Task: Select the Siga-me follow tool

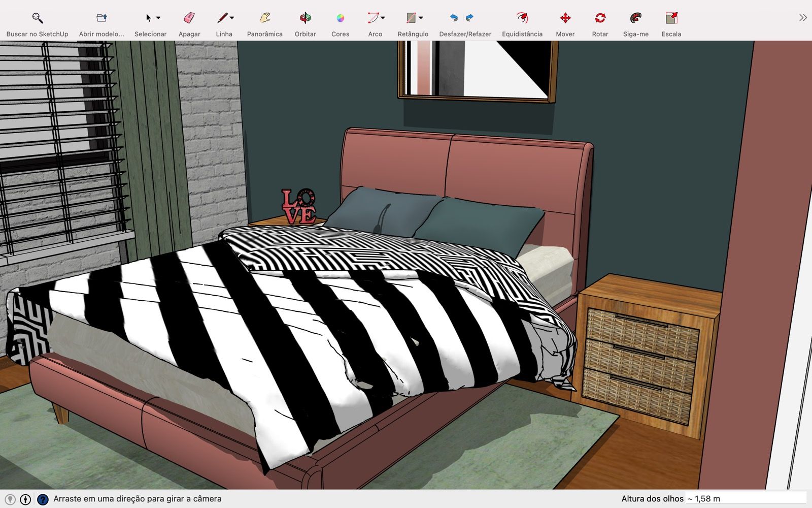Action: [635, 18]
